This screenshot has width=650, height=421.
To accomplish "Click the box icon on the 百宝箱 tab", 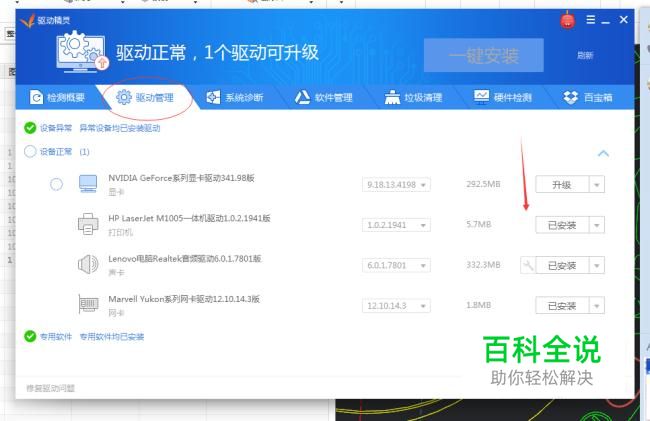I will [x=570, y=97].
